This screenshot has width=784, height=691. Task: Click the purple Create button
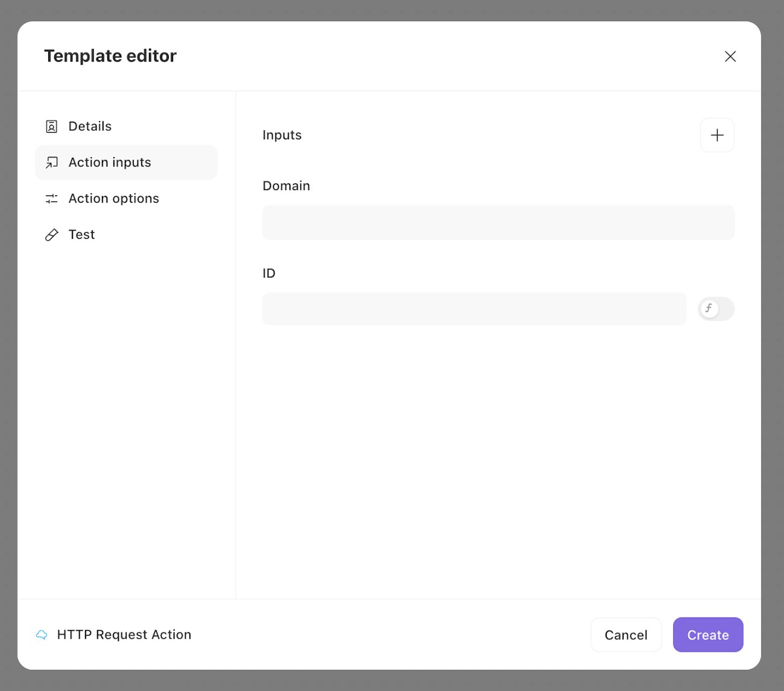click(708, 635)
